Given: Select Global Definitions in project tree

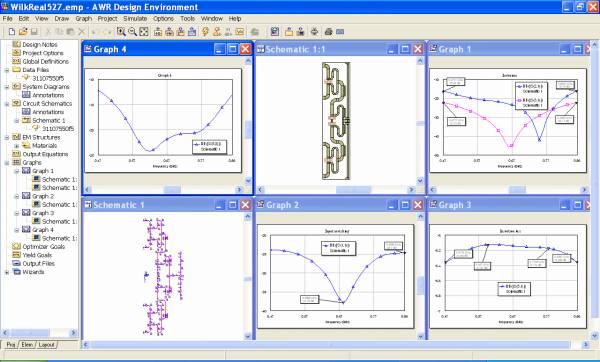Looking at the screenshot, I should (46, 62).
